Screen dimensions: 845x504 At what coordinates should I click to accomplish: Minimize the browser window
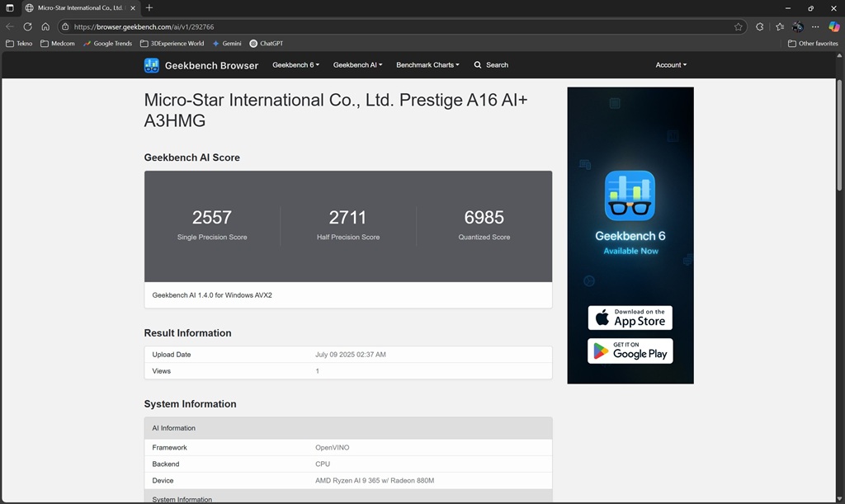[x=788, y=8]
